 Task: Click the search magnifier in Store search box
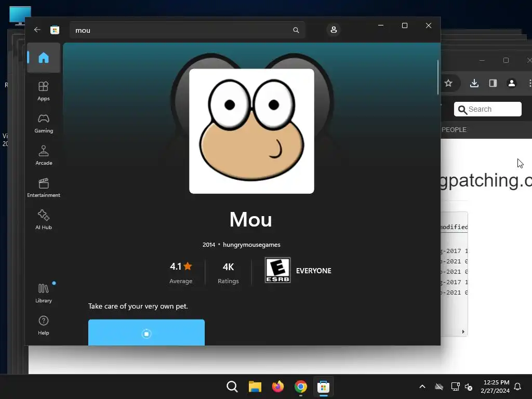(296, 30)
